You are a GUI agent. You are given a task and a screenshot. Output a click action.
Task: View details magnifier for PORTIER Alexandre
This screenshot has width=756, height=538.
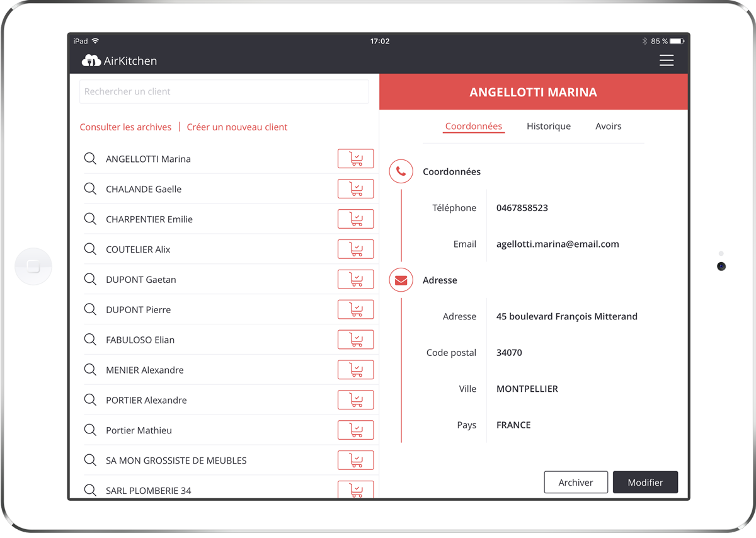[90, 400]
